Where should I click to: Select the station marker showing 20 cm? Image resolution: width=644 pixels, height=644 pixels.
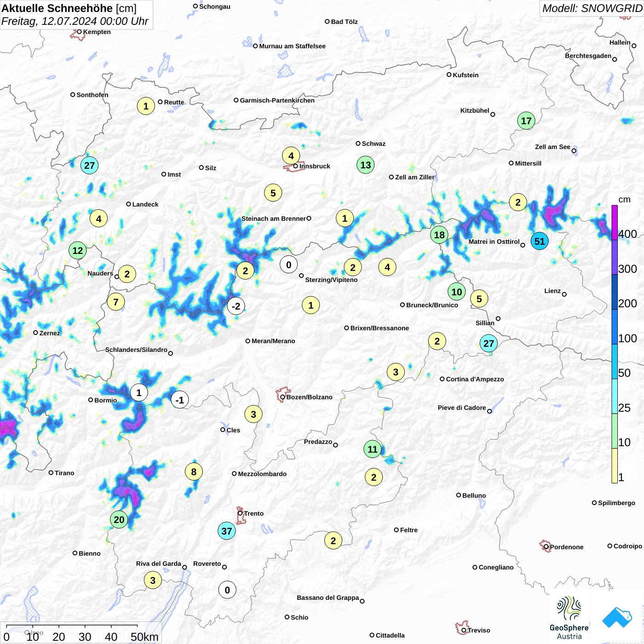coord(119,519)
